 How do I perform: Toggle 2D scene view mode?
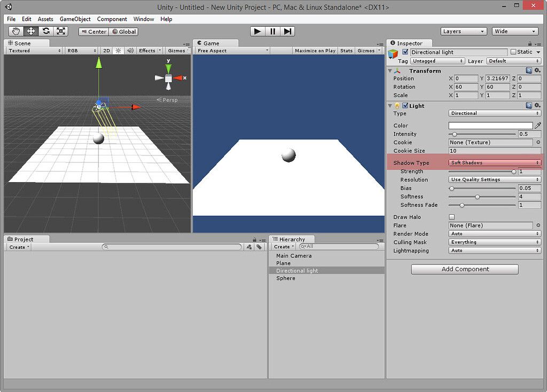[106, 51]
